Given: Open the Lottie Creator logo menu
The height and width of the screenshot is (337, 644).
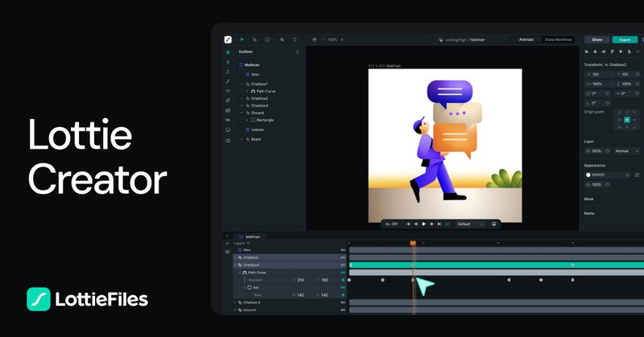Looking at the screenshot, I should click(228, 40).
